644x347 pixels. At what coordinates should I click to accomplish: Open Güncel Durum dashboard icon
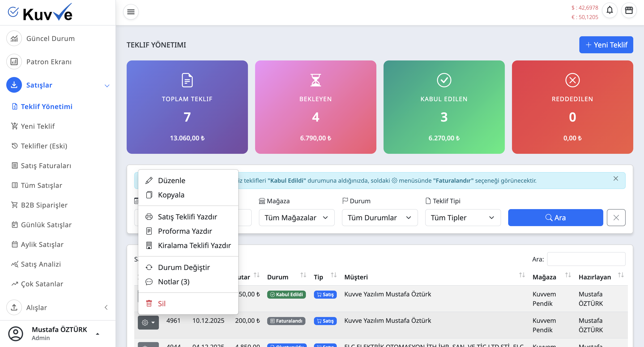(14, 39)
